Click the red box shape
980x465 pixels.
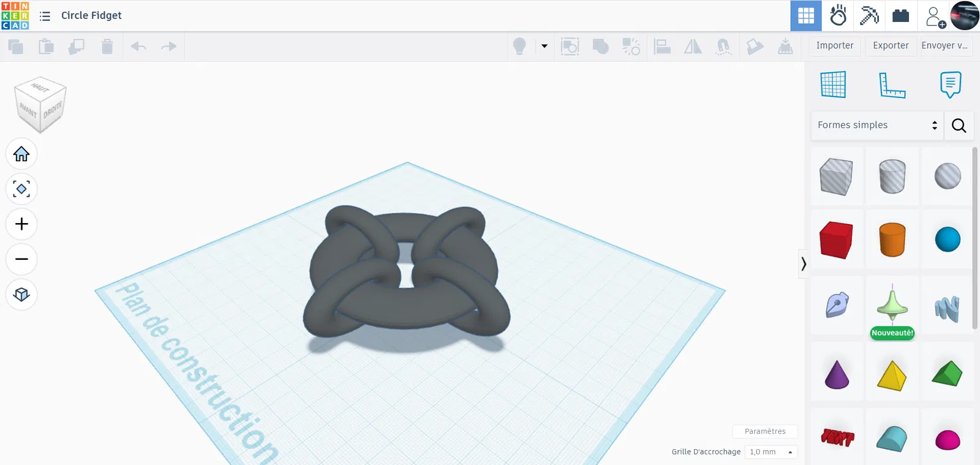click(x=836, y=240)
